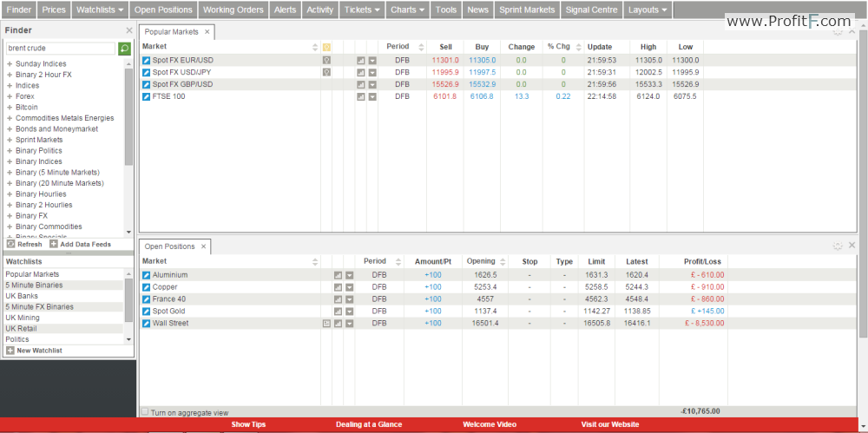Screen dimensions: 868x433
Task: Open the Layouts dropdown menu
Action: coord(648,10)
